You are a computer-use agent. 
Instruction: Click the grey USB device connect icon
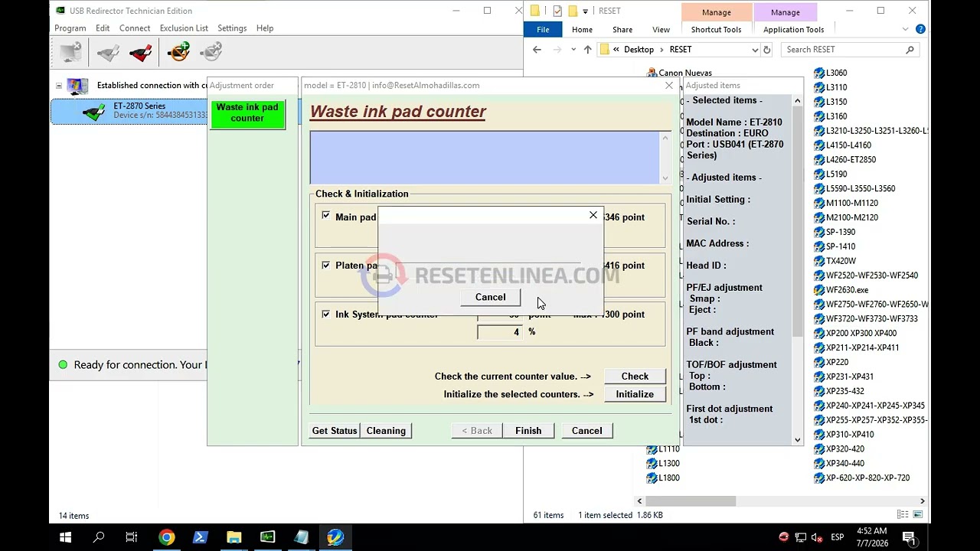coord(108,52)
